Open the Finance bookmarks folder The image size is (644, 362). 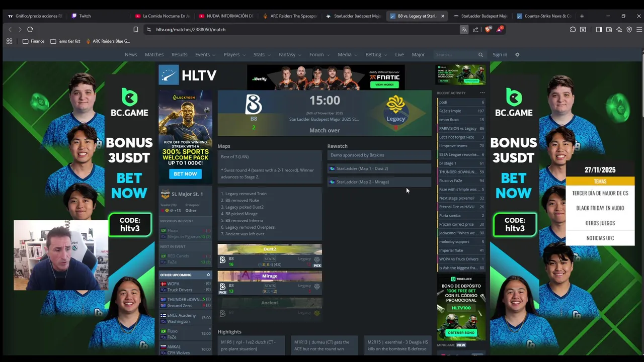34,41
